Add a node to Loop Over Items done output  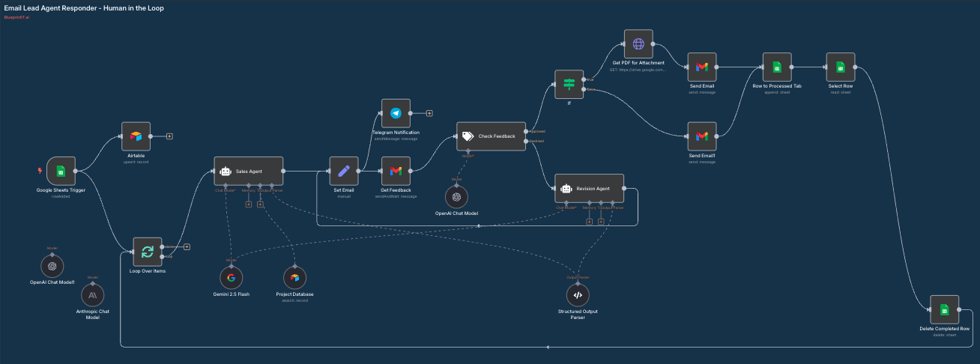pyautogui.click(x=187, y=246)
